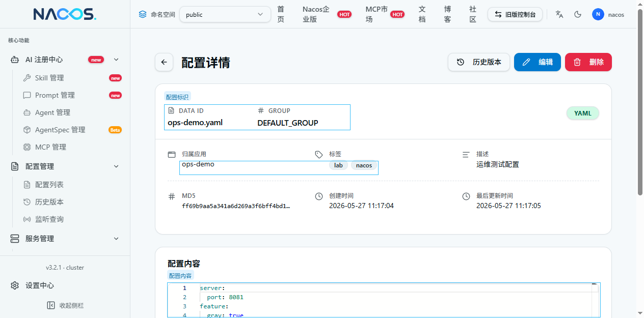This screenshot has width=644, height=318.
Task: Click the v3.2.1 · cluster version text
Action: 65,268
